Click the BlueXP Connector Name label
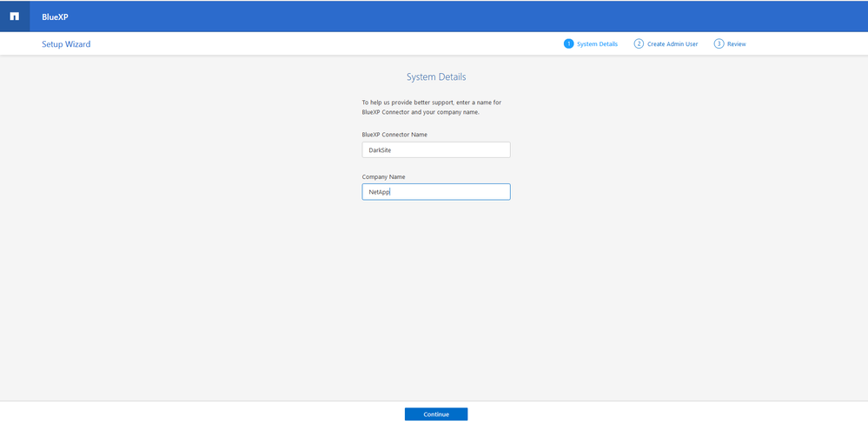This screenshot has height=424, width=868. point(394,135)
